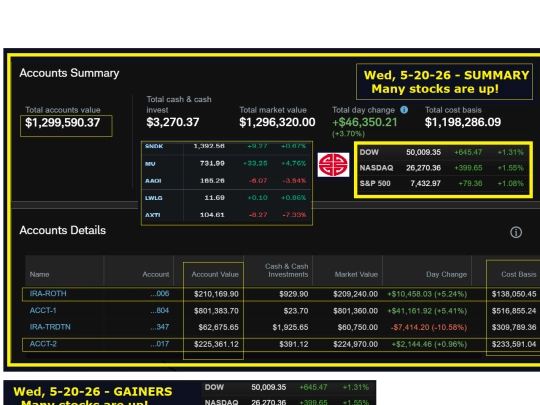Click total cash value $3,270.37
The height and width of the screenshot is (405, 540).
pyautogui.click(x=173, y=122)
